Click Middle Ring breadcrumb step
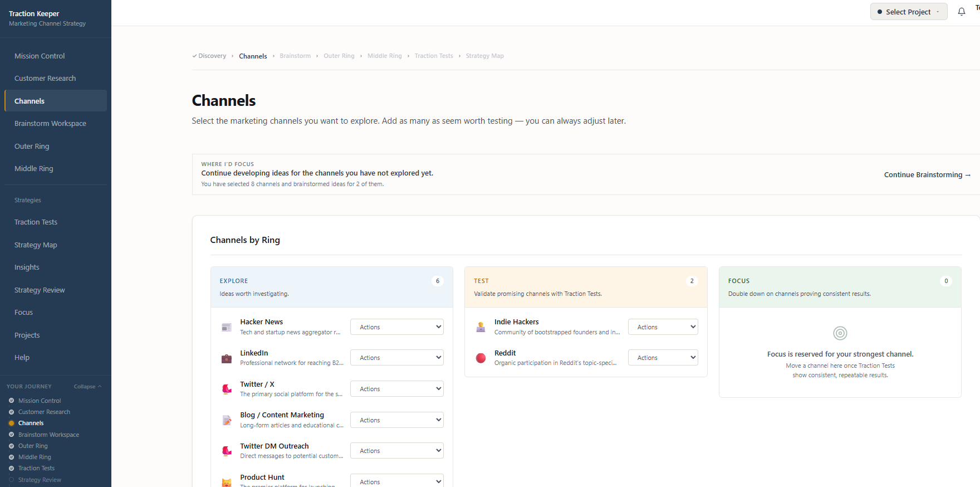Viewport: 980px width, 487px height. [385, 56]
